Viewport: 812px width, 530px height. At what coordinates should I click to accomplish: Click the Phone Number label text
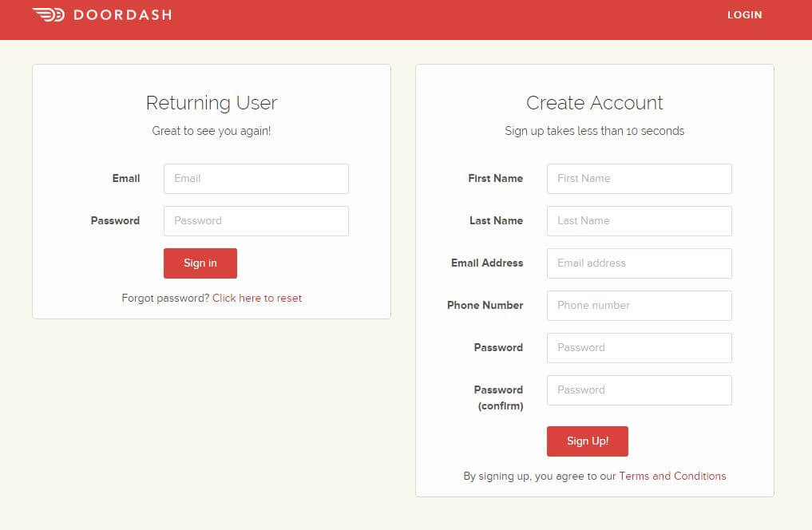pyautogui.click(x=485, y=305)
